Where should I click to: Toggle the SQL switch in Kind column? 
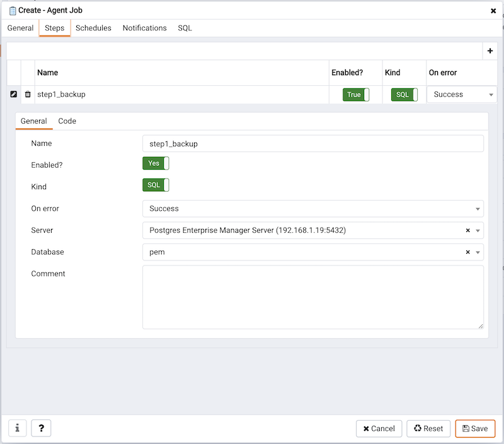(404, 95)
